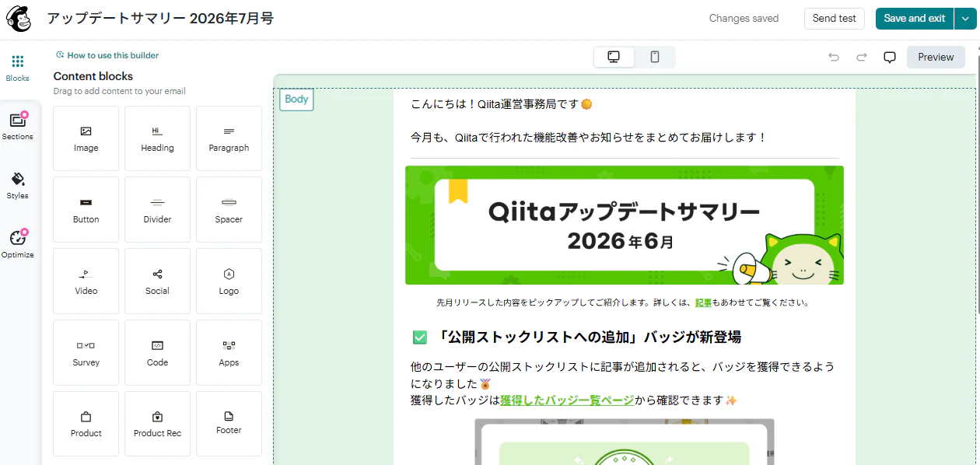The image size is (980, 465).
Task: Pick the Social content block
Action: [157, 281]
